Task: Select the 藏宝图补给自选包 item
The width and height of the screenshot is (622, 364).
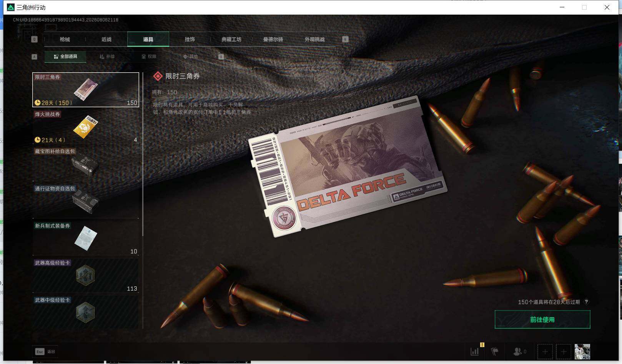Action: point(86,164)
